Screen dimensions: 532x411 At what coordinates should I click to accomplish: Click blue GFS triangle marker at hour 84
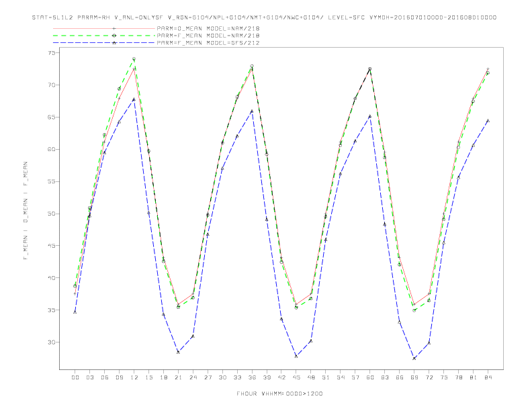(488, 120)
